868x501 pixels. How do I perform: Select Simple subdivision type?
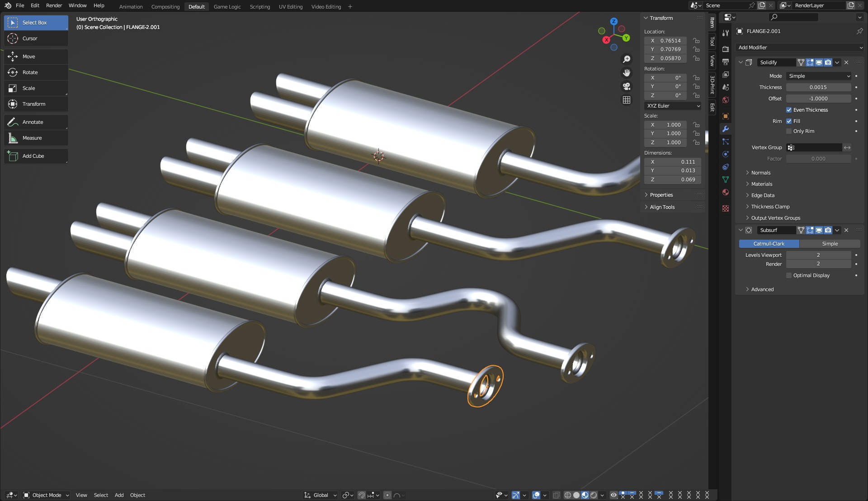click(830, 244)
